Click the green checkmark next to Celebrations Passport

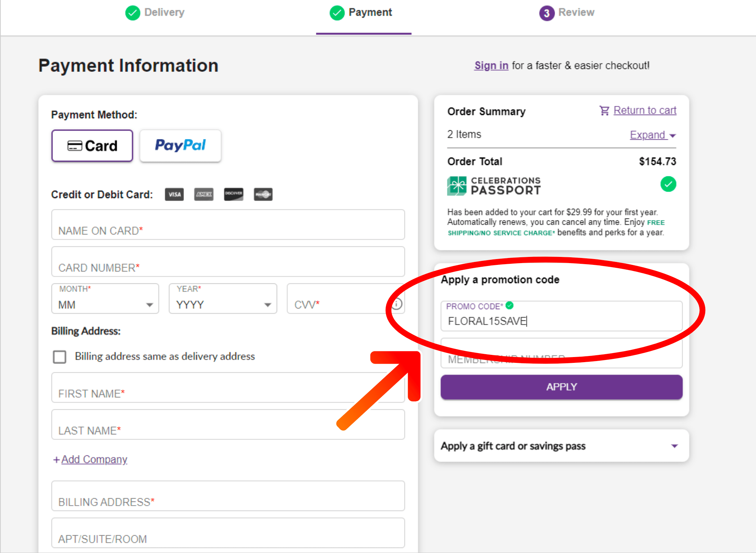point(668,184)
